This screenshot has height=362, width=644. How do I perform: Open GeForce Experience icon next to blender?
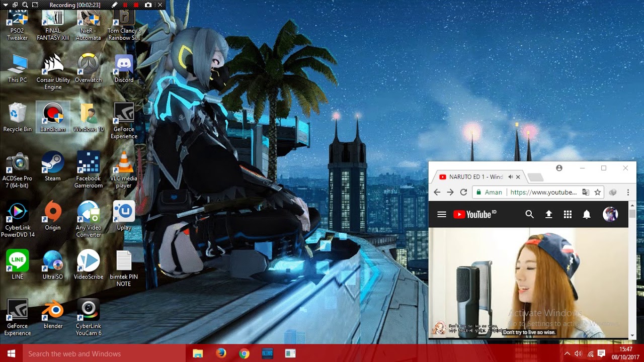18,318
